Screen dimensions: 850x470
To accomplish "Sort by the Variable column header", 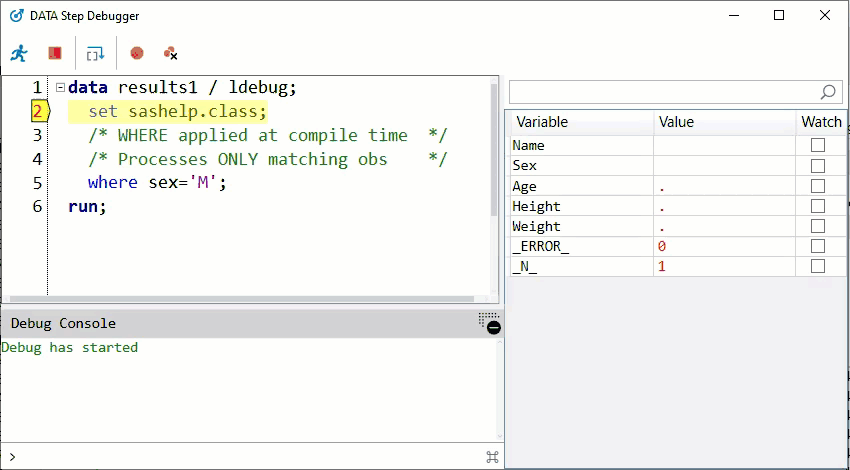I will pyautogui.click(x=581, y=122).
